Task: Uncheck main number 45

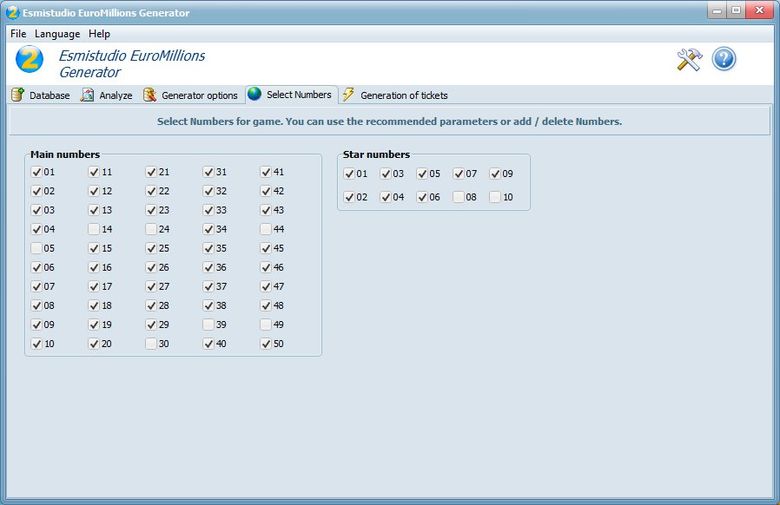Action: pyautogui.click(x=266, y=248)
